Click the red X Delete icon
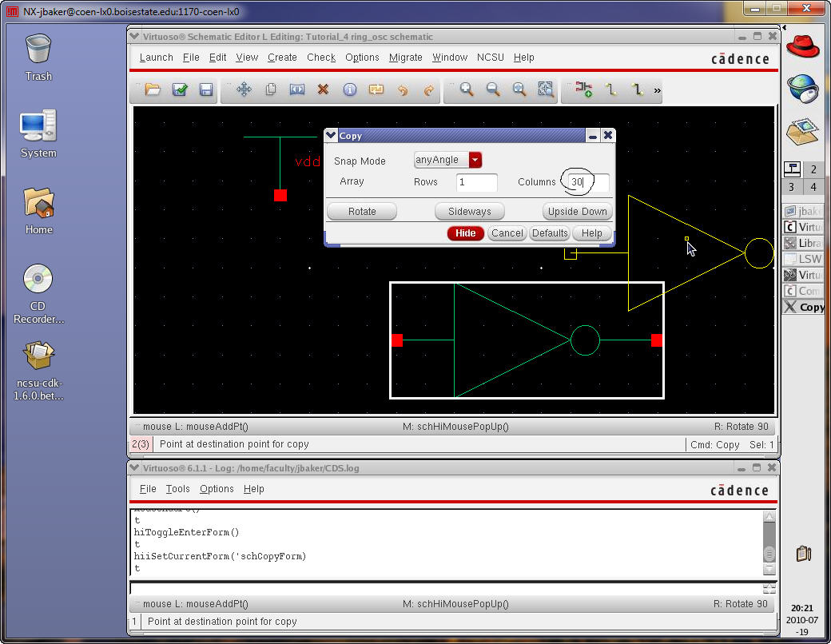The width and height of the screenshot is (831, 644). [x=323, y=89]
